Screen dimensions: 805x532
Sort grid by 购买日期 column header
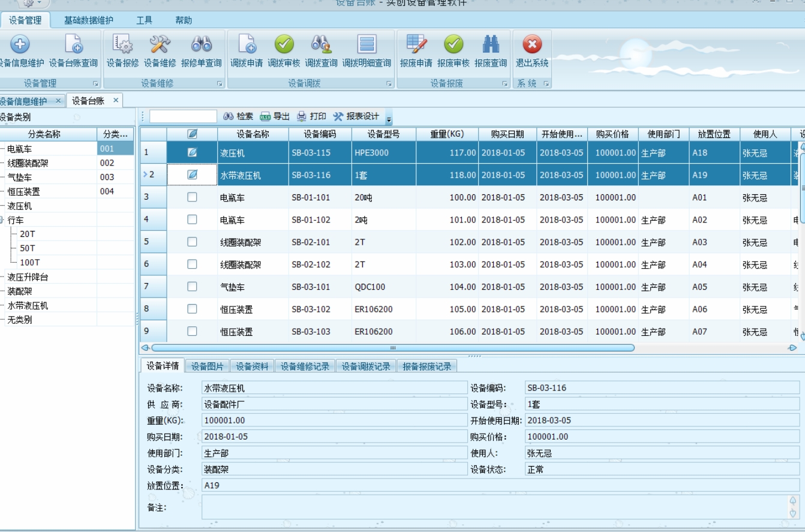pos(507,134)
